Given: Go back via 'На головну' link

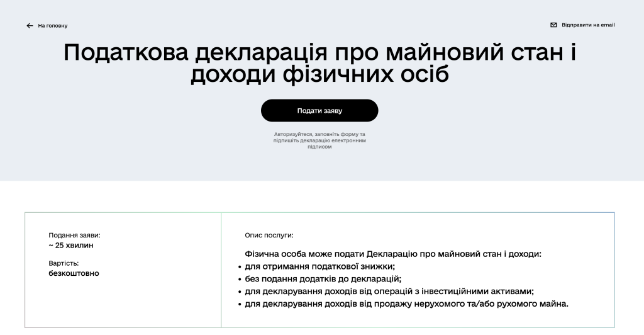Looking at the screenshot, I should (53, 25).
